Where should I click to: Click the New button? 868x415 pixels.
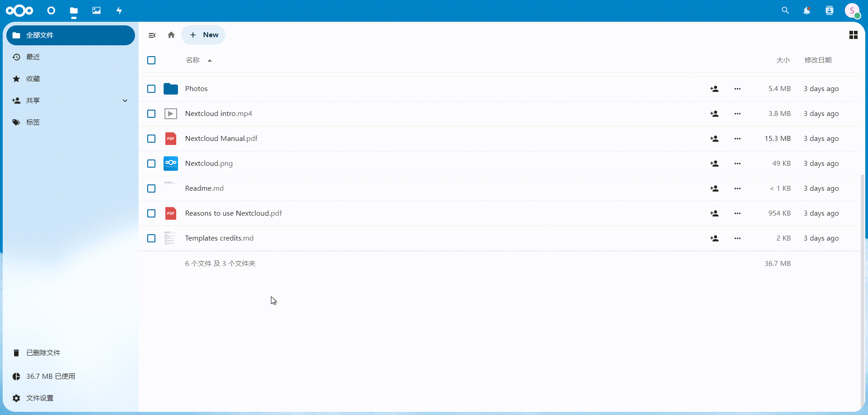(x=203, y=35)
